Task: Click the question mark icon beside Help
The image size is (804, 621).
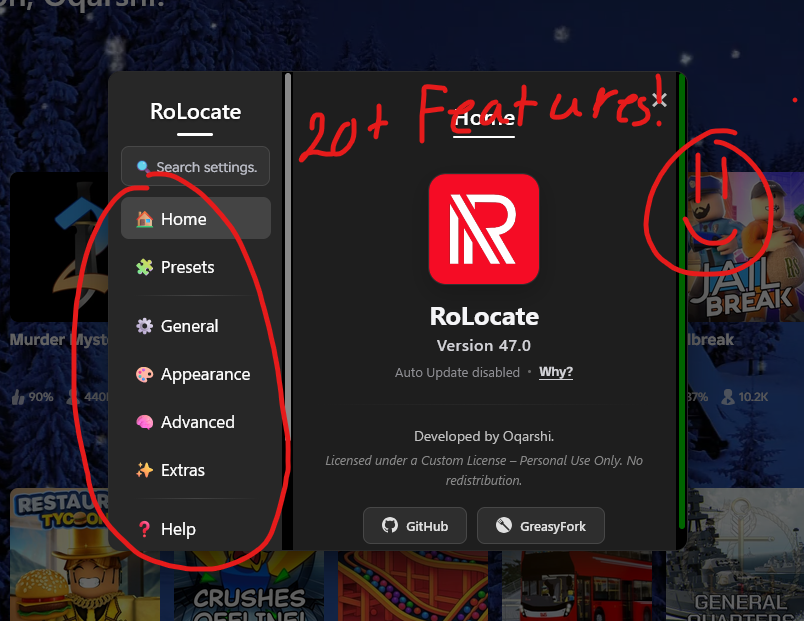Action: 145,529
